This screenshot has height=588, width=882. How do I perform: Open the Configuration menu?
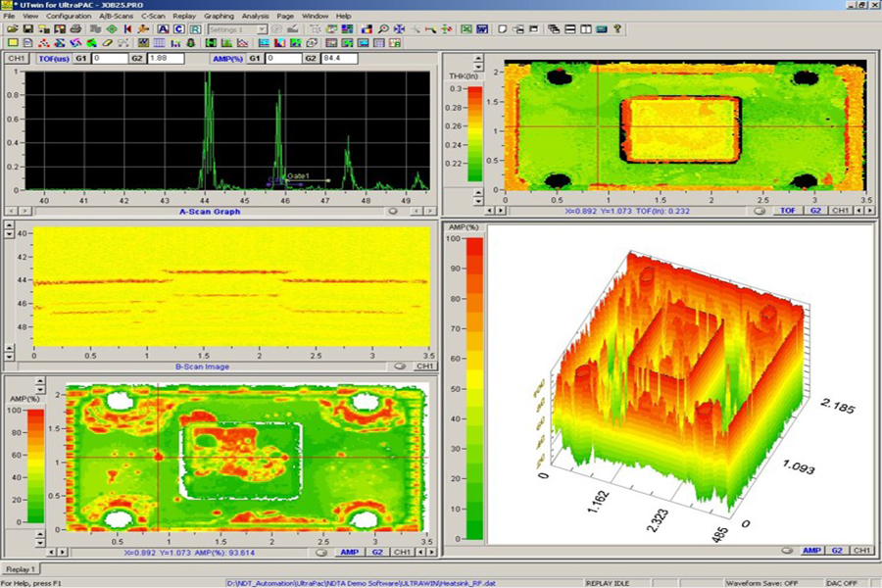pos(69,17)
